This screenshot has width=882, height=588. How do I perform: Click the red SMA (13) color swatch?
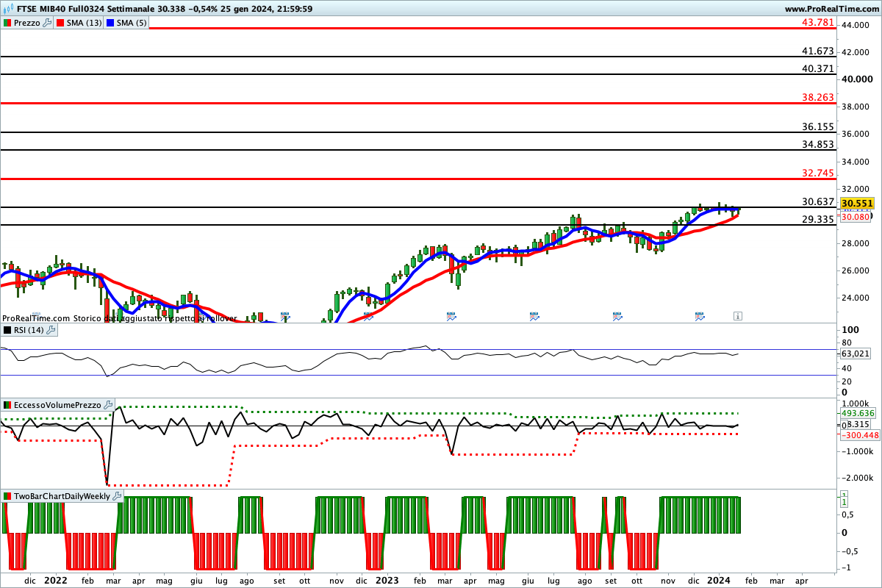(x=60, y=23)
